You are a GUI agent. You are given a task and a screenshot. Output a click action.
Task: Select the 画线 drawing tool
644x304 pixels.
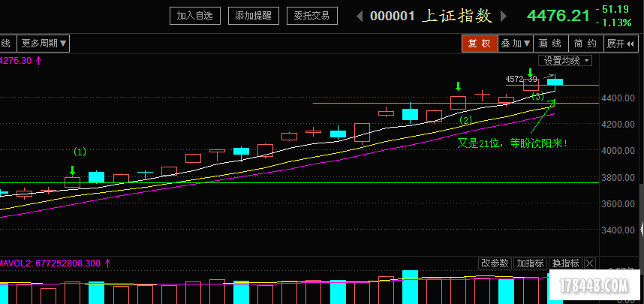click(x=550, y=44)
